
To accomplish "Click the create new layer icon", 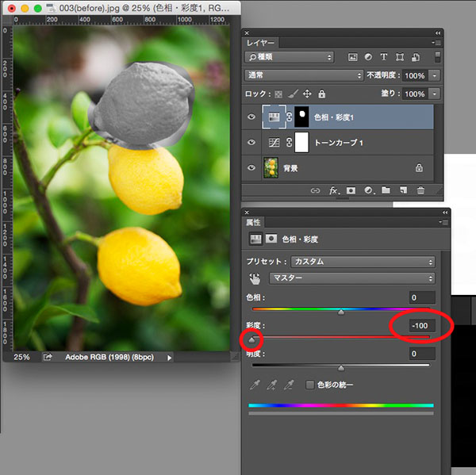I will pyautogui.click(x=403, y=191).
